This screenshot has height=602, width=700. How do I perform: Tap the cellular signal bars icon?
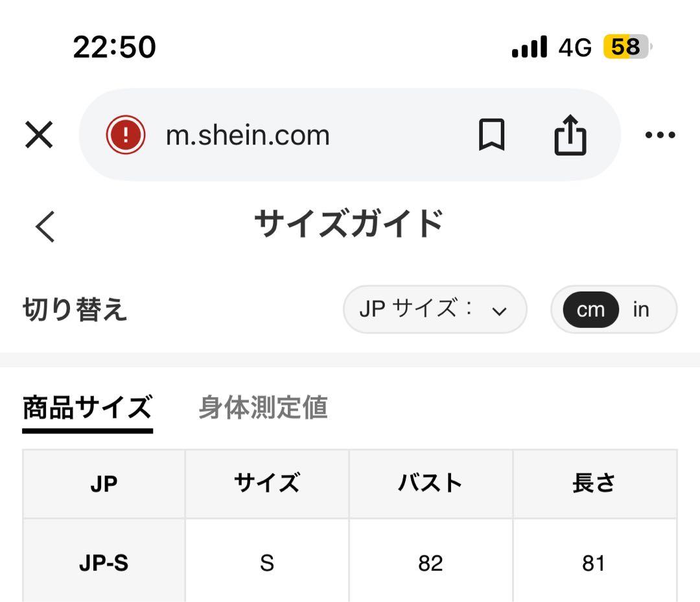(x=530, y=47)
